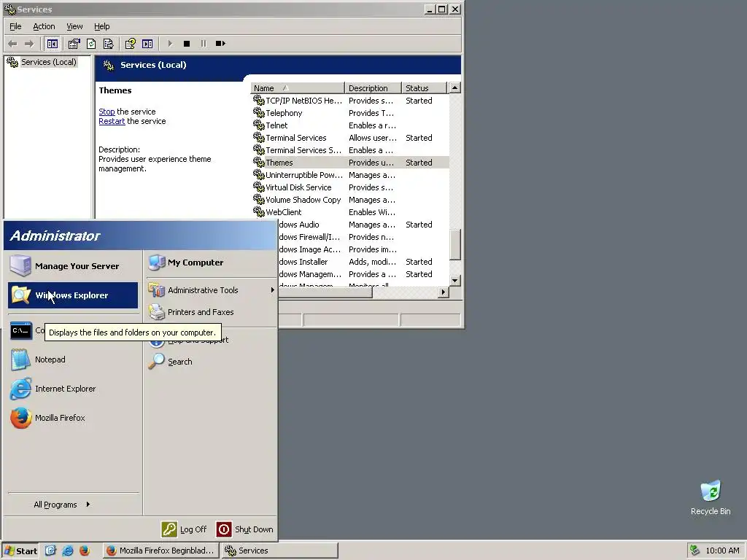Select the Telnet service gear icon

tap(259, 125)
